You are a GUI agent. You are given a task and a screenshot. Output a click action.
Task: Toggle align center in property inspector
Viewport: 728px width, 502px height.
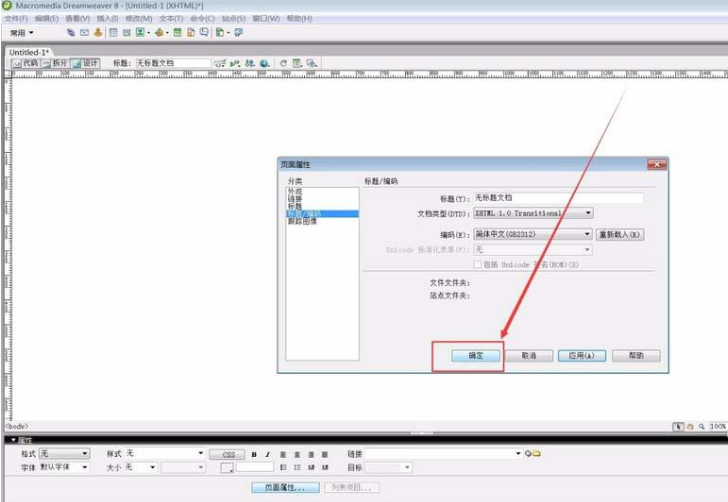pos(297,454)
